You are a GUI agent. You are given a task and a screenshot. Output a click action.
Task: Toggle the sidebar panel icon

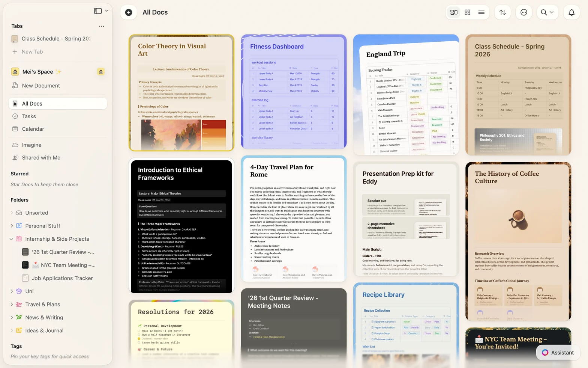98,11
